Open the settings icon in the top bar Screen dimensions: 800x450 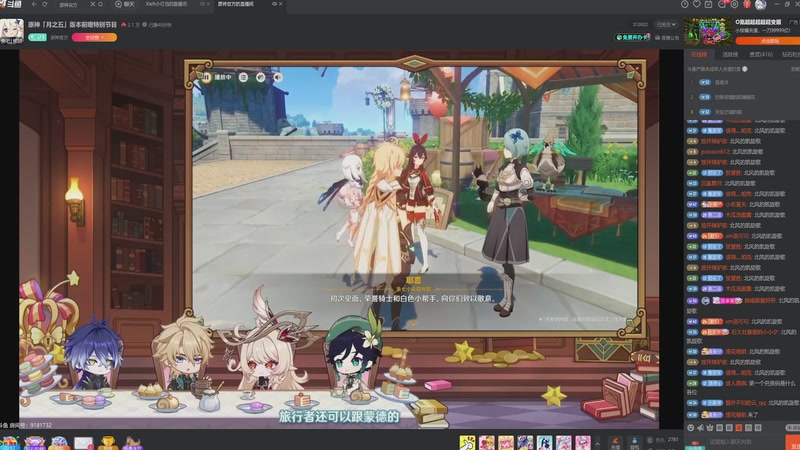click(x=734, y=4)
